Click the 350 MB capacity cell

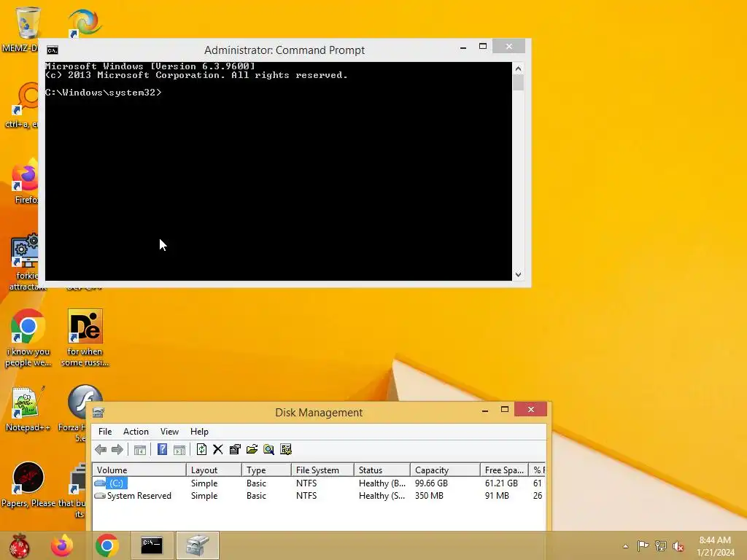429,496
